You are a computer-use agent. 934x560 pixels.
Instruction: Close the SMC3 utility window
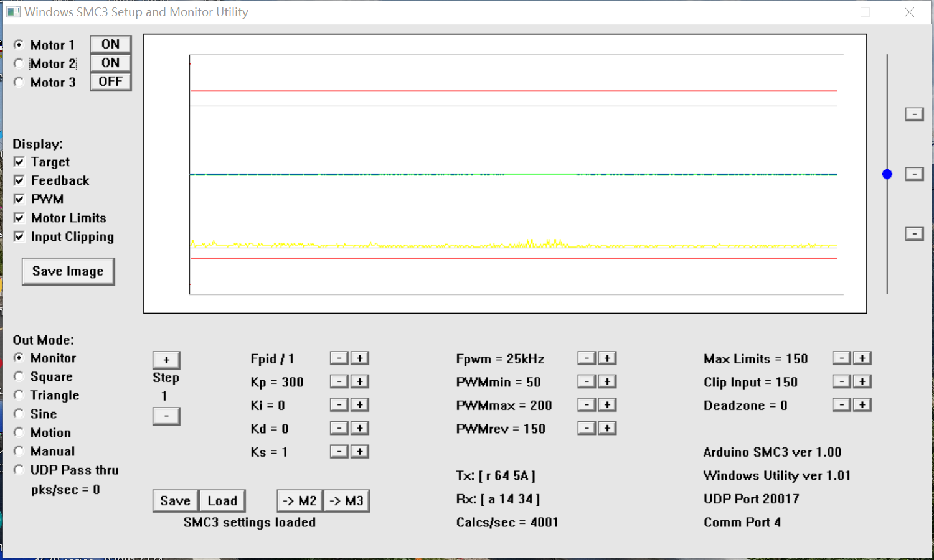909,12
